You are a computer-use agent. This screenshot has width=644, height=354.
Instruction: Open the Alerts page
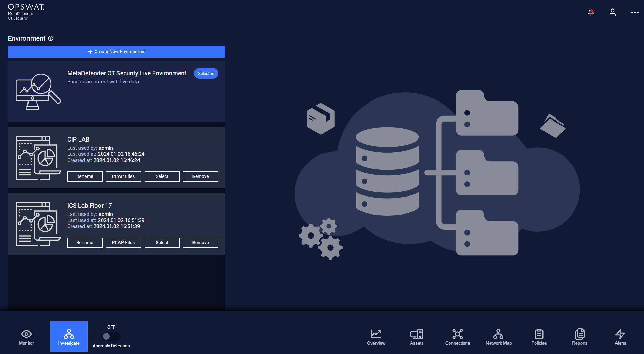620,337
